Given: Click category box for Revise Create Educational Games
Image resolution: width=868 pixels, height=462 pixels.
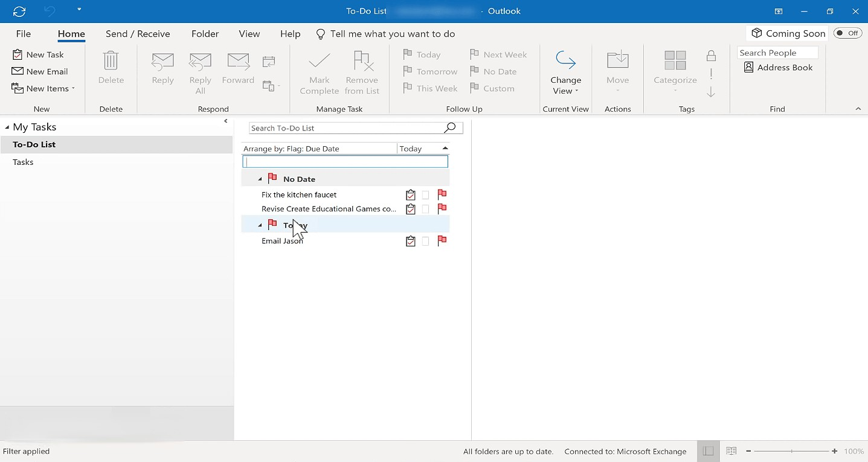Looking at the screenshot, I should coord(426,209).
